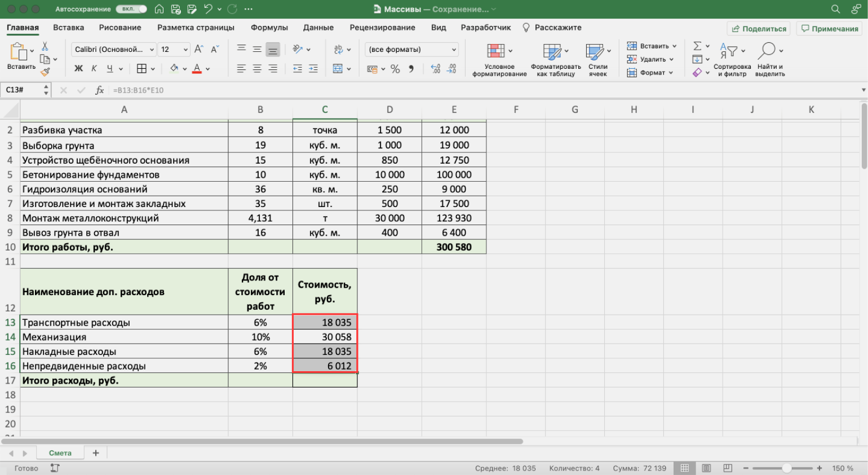The image size is (868, 475).
Task: Click the Align top icon
Action: [x=241, y=49]
